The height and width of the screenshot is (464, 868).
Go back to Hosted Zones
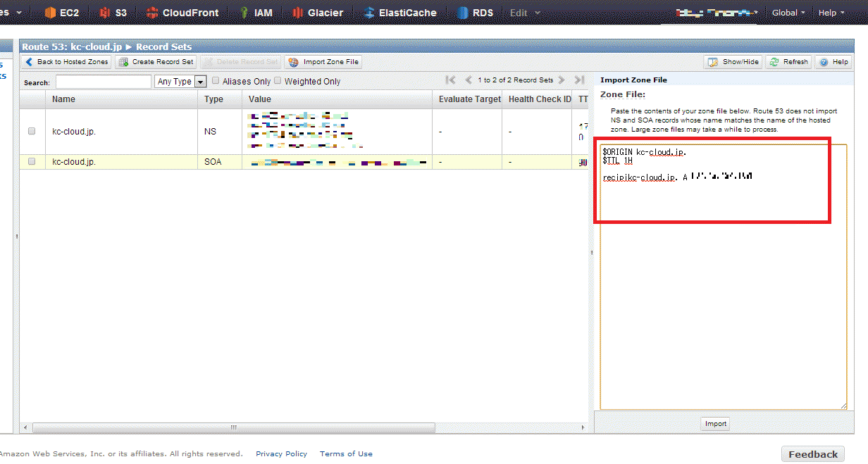67,62
